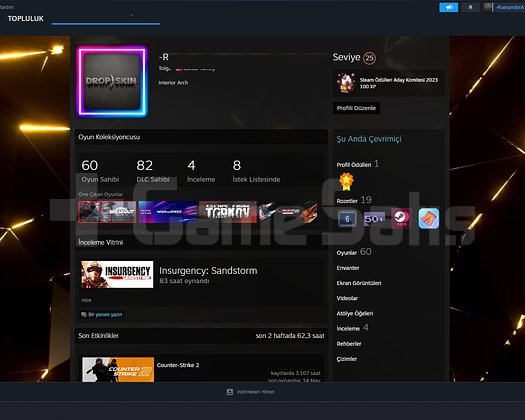Open the Envanter link
This screenshot has height=420, width=525.
coord(348,268)
